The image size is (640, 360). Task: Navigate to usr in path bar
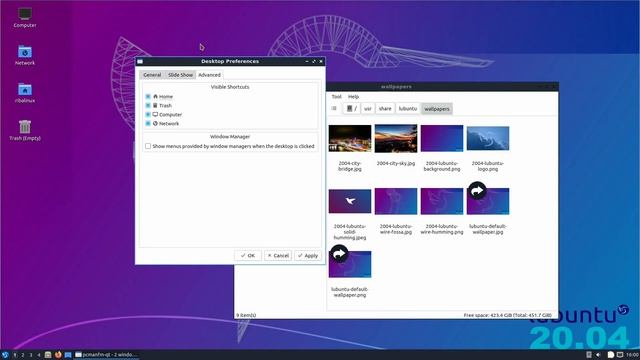coord(368,109)
